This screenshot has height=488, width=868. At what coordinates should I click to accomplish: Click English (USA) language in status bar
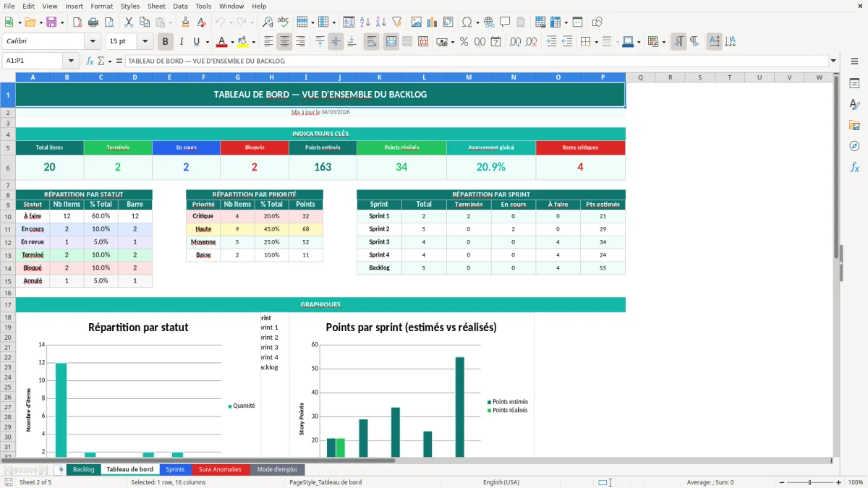pyautogui.click(x=501, y=482)
